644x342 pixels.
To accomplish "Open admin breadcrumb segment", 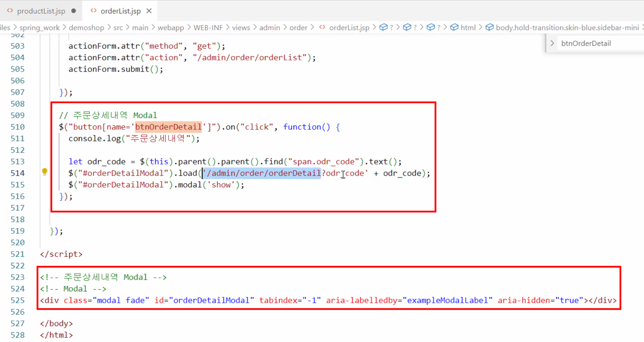I will [x=270, y=27].
